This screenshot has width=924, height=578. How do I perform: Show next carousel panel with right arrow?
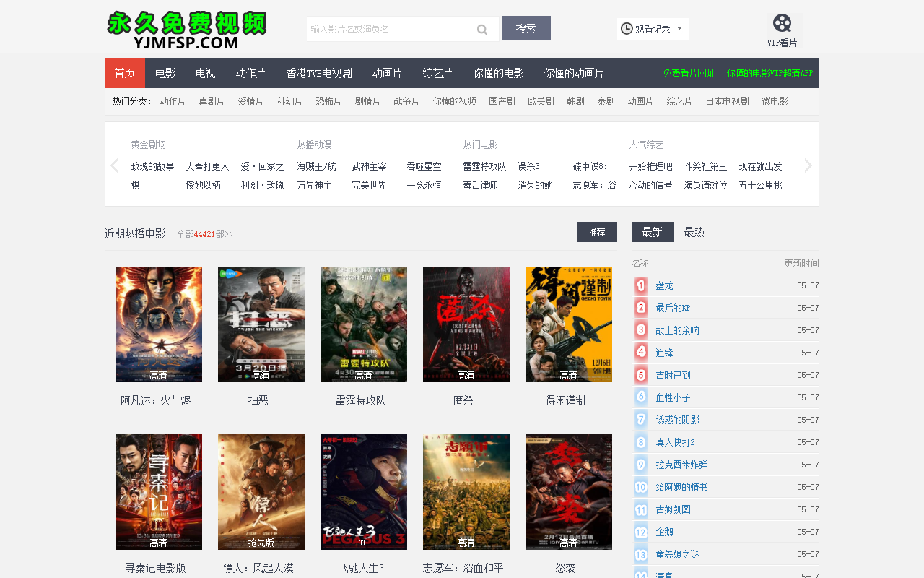click(x=808, y=165)
